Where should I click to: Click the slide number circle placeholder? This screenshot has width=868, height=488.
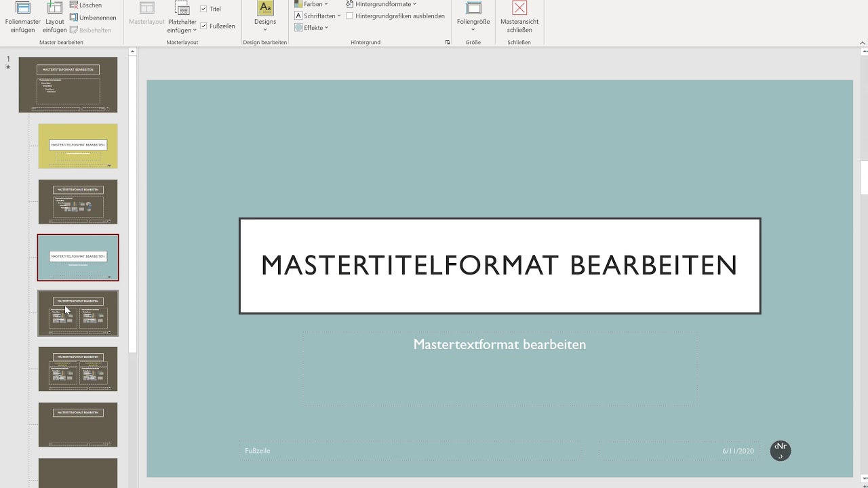click(x=781, y=451)
